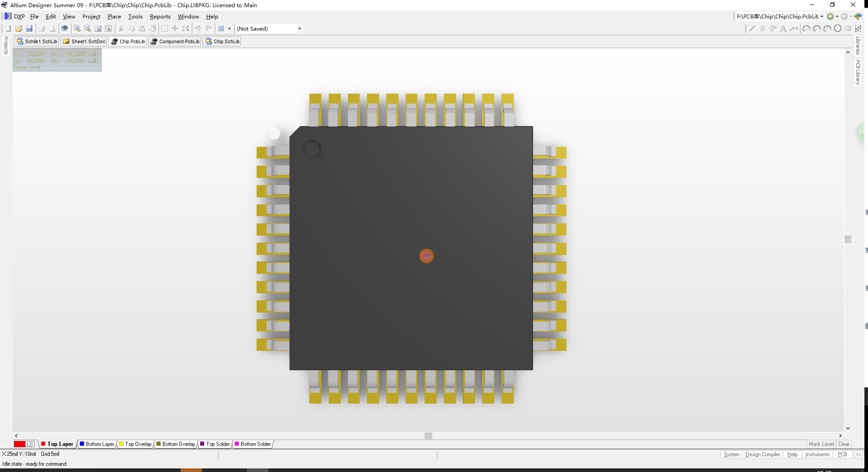Open the Devices View chip icon

65,28
